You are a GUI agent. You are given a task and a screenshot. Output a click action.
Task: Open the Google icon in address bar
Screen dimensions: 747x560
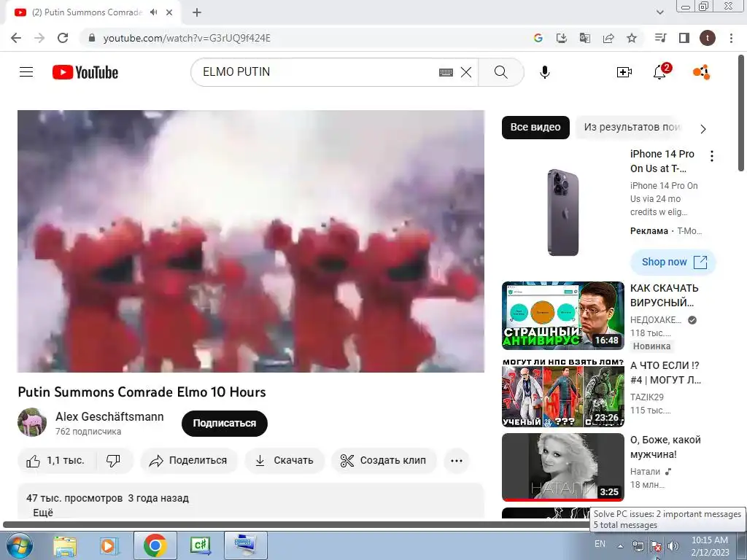(x=538, y=38)
